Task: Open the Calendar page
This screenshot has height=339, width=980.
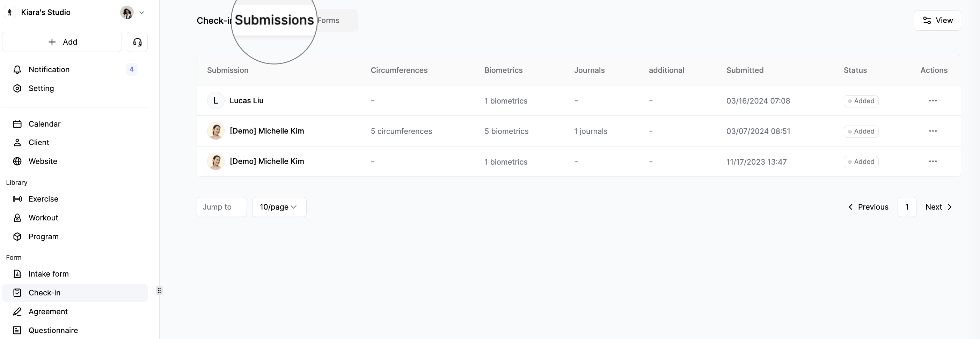Action: click(x=44, y=124)
